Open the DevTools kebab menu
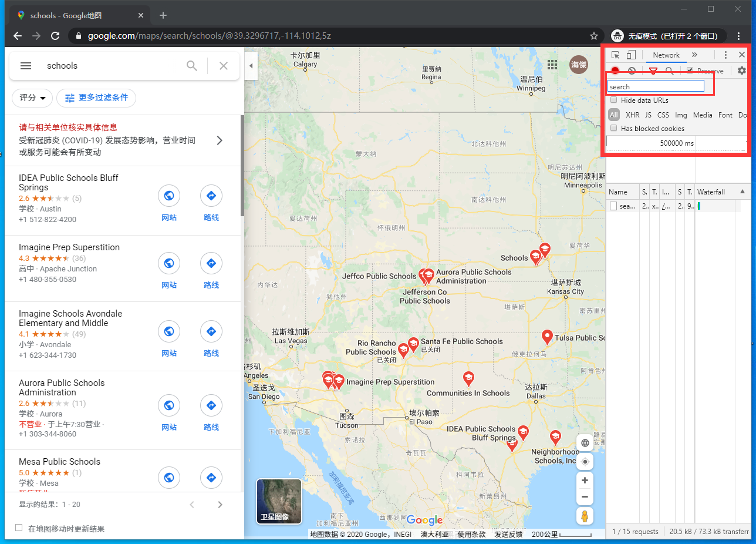This screenshot has height=544, width=756. 725,55
